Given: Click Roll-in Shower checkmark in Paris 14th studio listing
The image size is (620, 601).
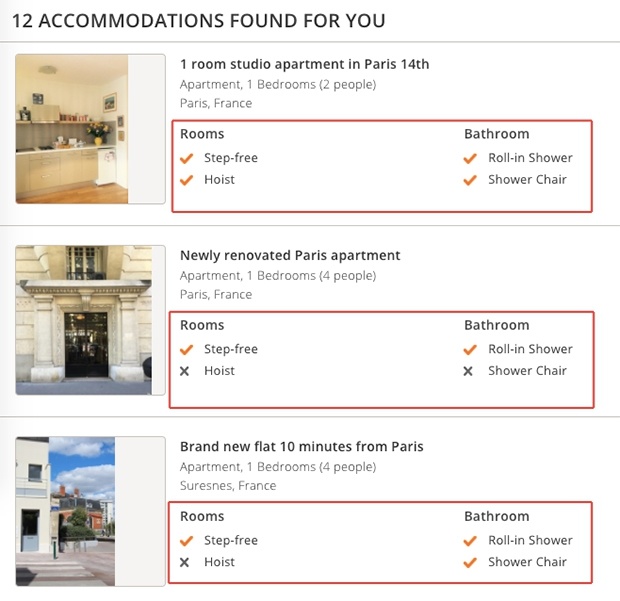Looking at the screenshot, I should (470, 158).
